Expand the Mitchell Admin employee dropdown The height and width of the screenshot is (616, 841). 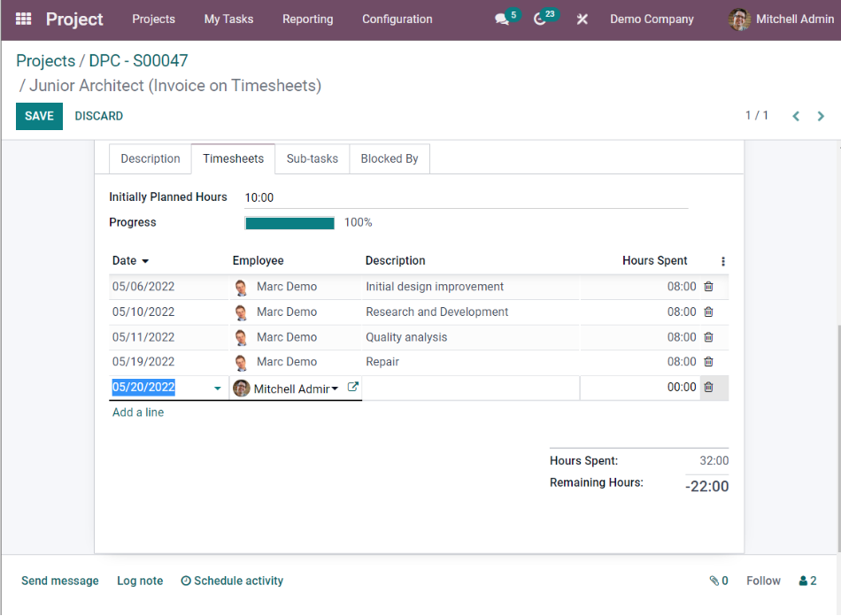(x=336, y=388)
